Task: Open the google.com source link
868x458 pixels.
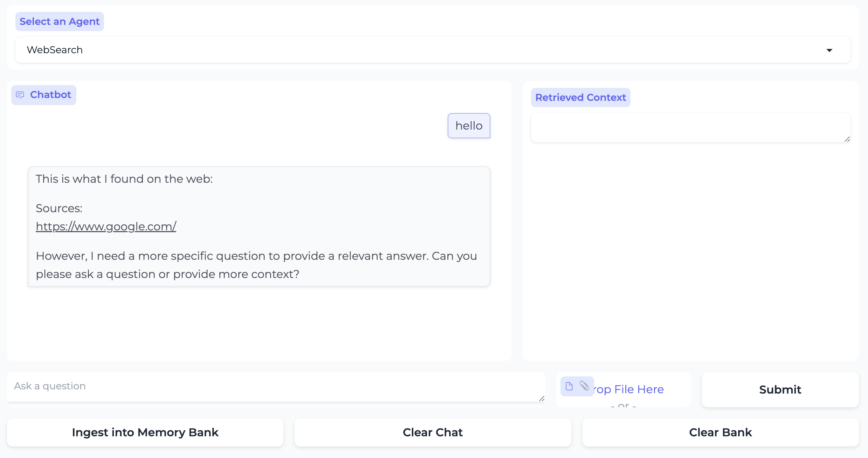Action: pos(106,227)
